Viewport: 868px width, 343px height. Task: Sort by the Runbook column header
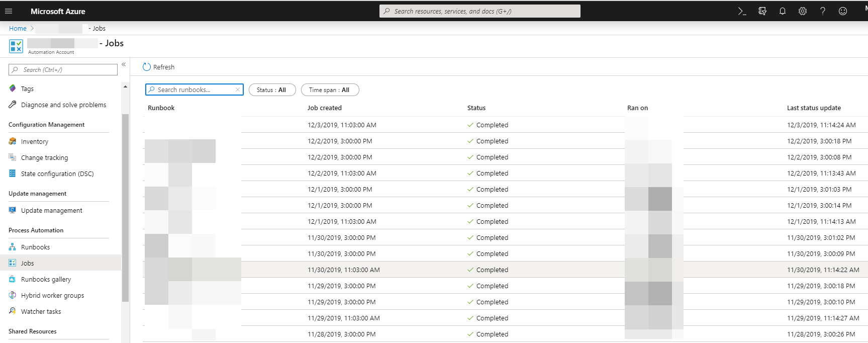point(161,108)
